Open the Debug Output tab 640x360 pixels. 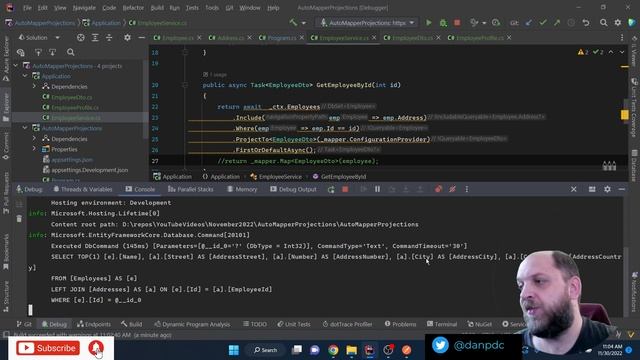point(293,189)
